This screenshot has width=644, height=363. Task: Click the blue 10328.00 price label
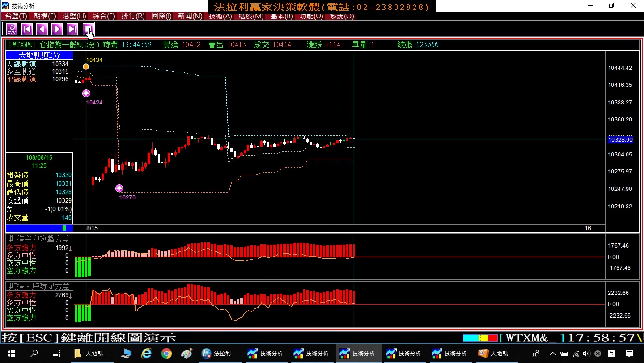[620, 139]
